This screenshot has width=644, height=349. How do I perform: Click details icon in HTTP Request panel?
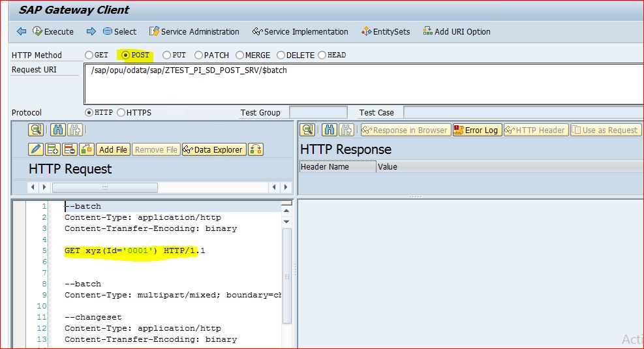click(36, 130)
